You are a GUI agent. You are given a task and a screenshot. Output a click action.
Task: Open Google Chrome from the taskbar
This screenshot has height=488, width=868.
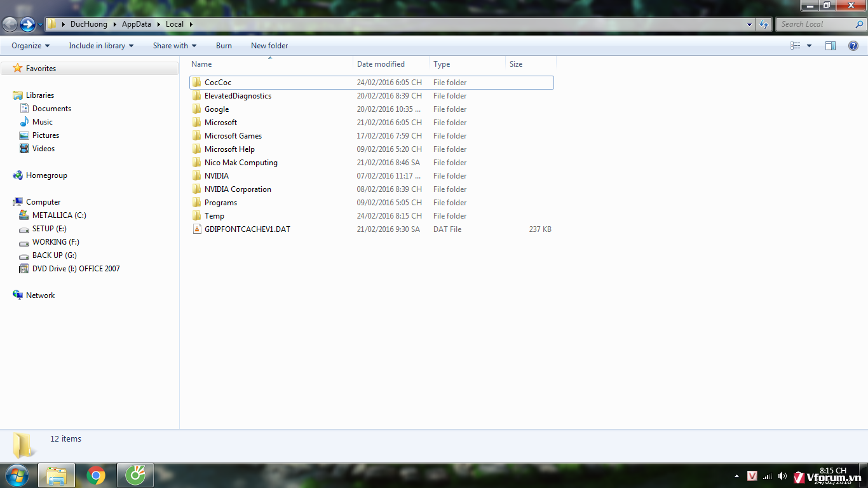tap(96, 475)
